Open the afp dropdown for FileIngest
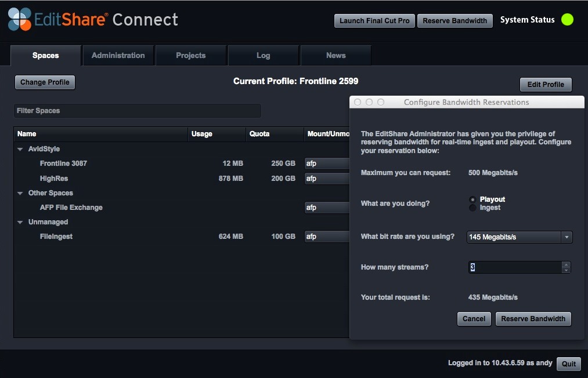Screen dimensions: 588x378 coord(327,237)
